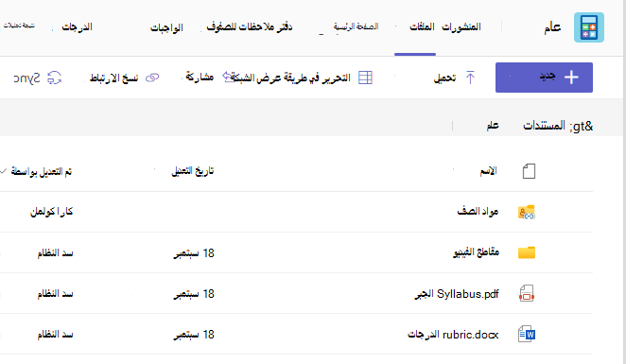Open the دفتر ملاحظات للصفوف tab
626x364 pixels.
250,26
